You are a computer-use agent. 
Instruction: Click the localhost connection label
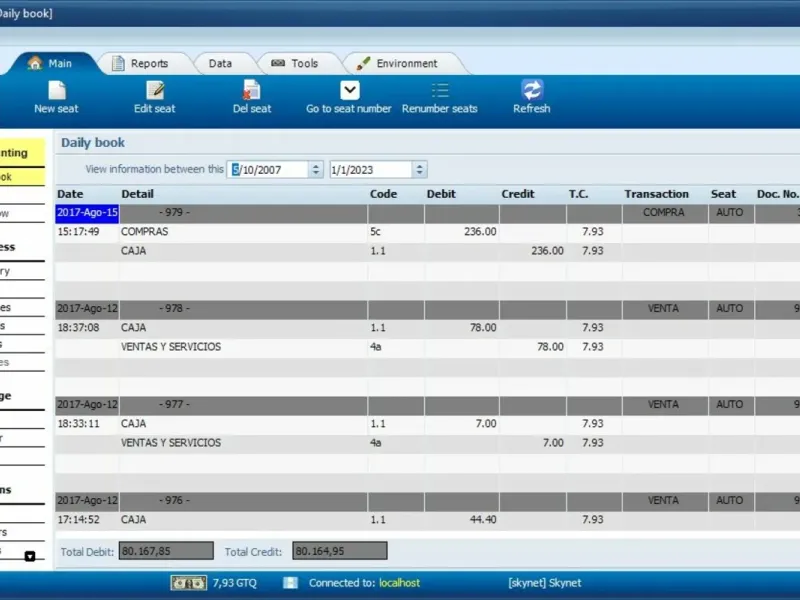[x=399, y=583]
